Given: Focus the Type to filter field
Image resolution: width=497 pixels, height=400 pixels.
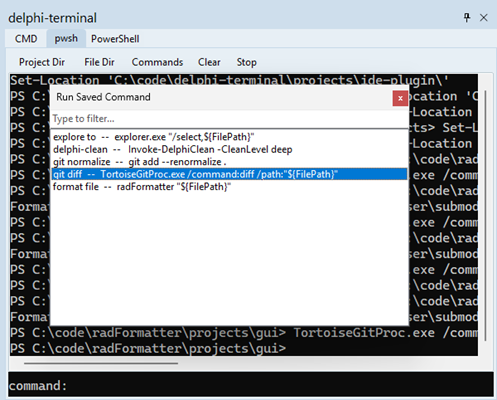Looking at the screenshot, I should click(229, 119).
